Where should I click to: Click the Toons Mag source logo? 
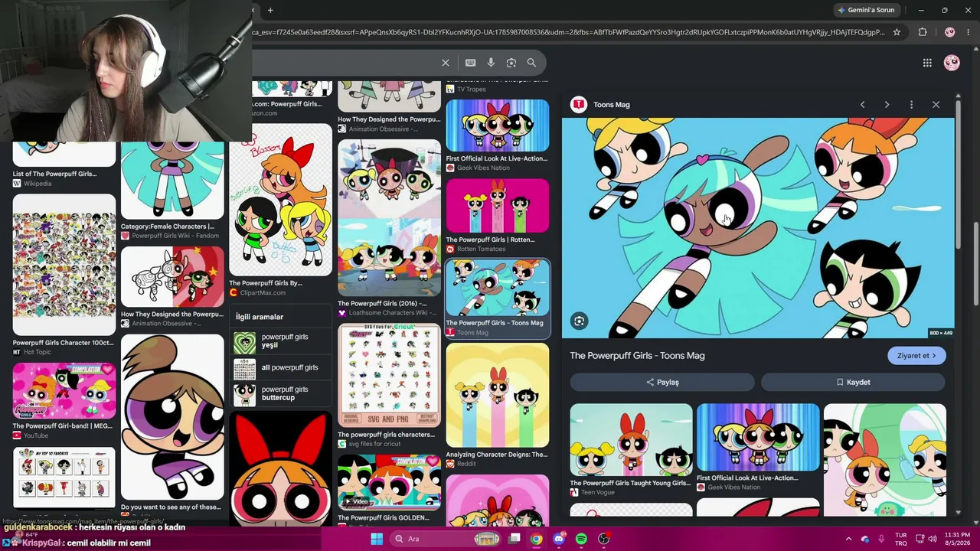579,105
